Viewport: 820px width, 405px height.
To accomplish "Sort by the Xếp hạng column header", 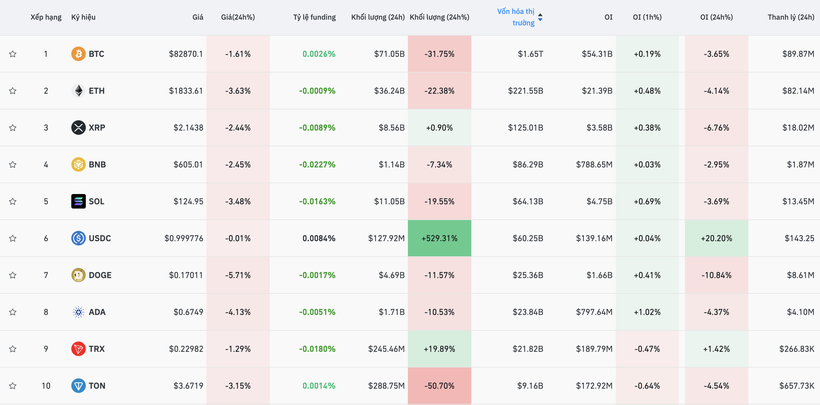I will (45, 17).
